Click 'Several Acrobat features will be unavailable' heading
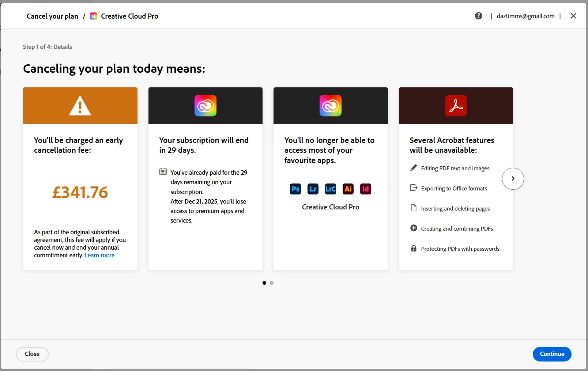Viewport: 588px width, 371px height. click(x=452, y=145)
